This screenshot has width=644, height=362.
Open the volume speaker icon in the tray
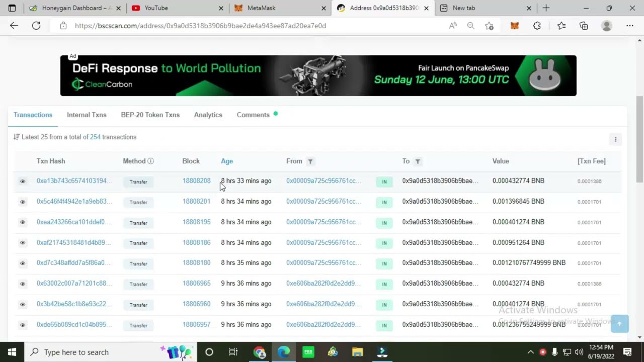click(x=579, y=352)
